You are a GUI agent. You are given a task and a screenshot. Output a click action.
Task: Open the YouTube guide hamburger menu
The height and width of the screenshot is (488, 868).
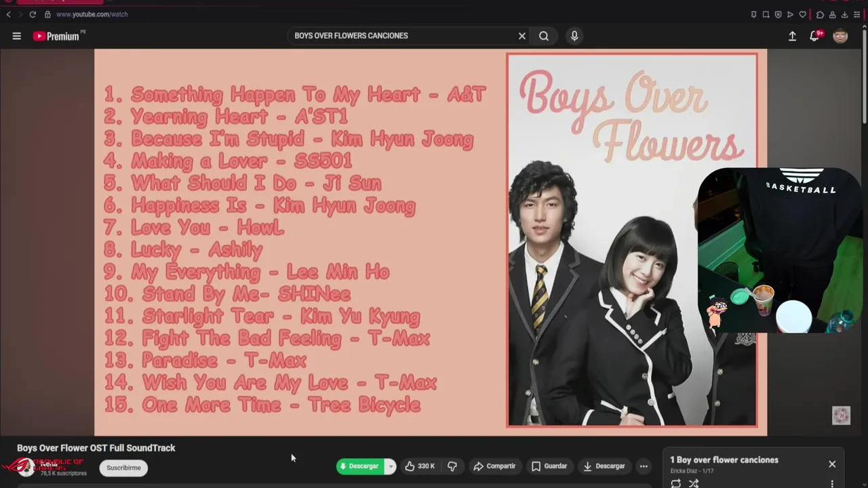[x=17, y=36]
